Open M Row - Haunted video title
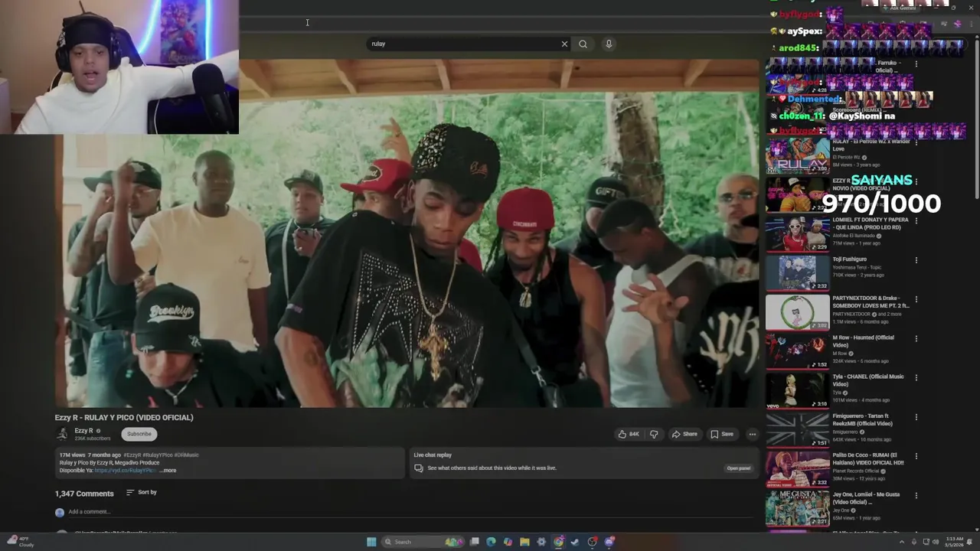The width and height of the screenshot is (980, 551). click(863, 341)
